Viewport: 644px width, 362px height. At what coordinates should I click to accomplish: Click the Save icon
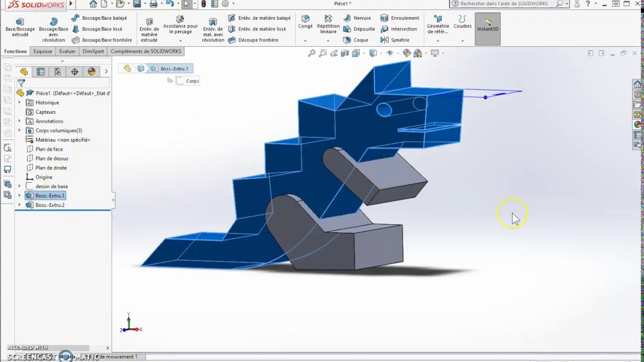(x=137, y=4)
